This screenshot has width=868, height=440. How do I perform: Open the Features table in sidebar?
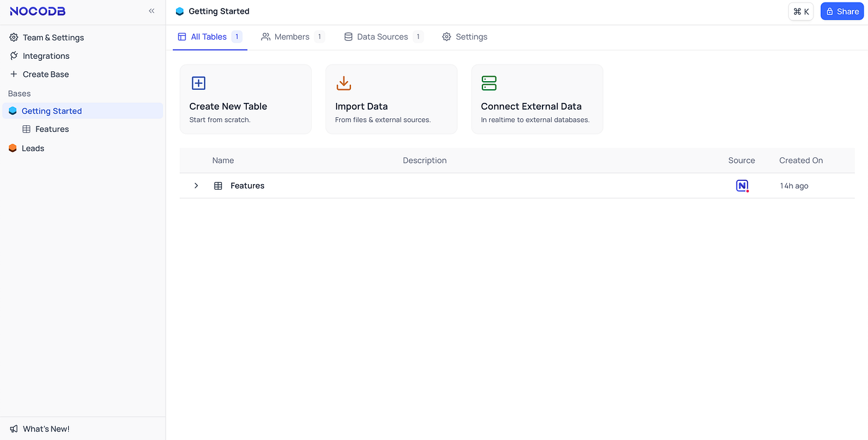52,129
